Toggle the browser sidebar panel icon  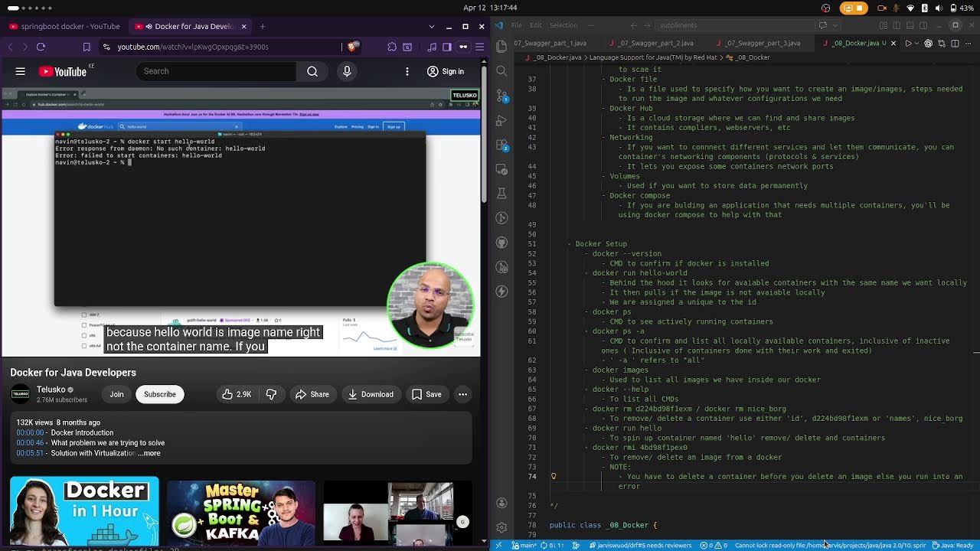447,47
